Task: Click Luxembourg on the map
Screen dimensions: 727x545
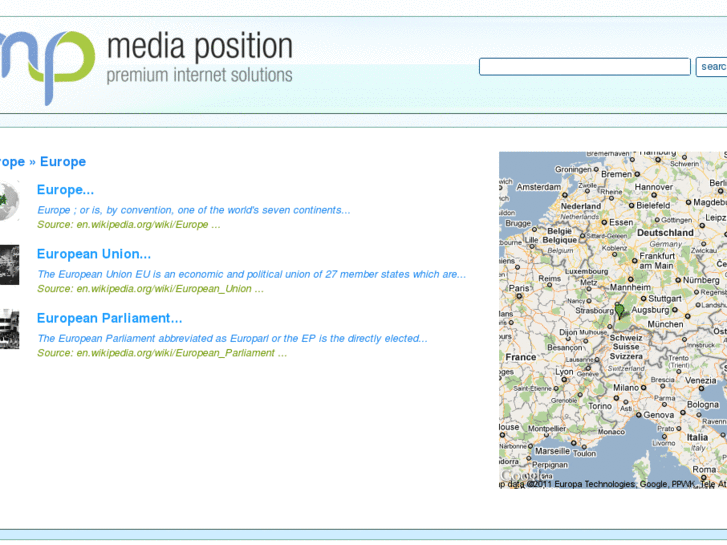Action: pos(586,271)
